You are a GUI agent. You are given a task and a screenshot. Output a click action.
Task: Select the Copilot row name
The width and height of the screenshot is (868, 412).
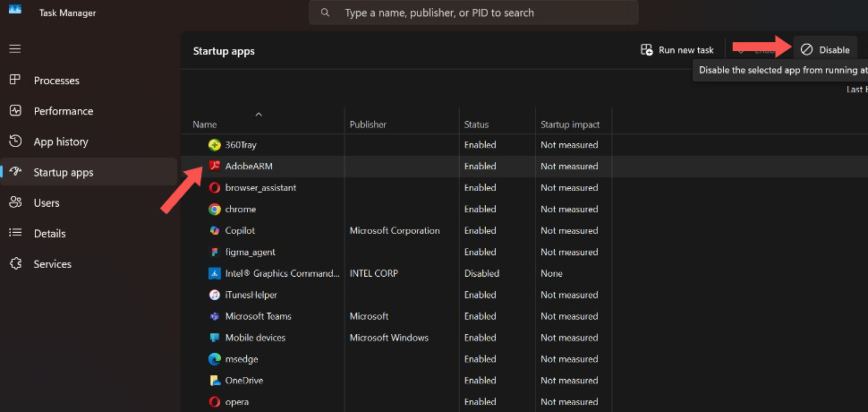(240, 230)
